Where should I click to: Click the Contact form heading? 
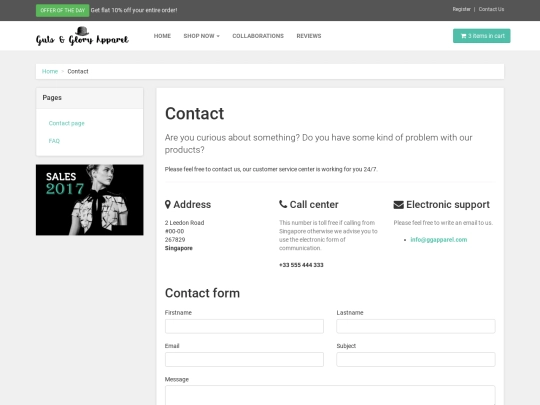pos(202,293)
